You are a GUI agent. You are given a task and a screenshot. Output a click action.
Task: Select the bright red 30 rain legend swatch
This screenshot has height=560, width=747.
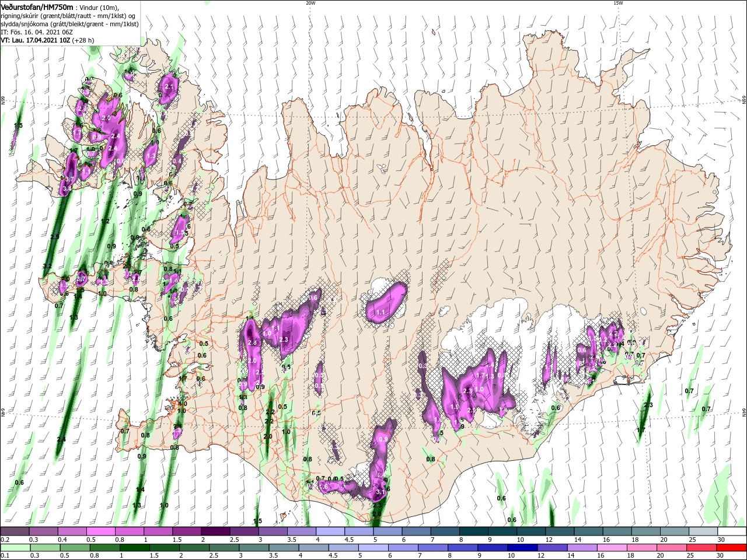(731, 548)
